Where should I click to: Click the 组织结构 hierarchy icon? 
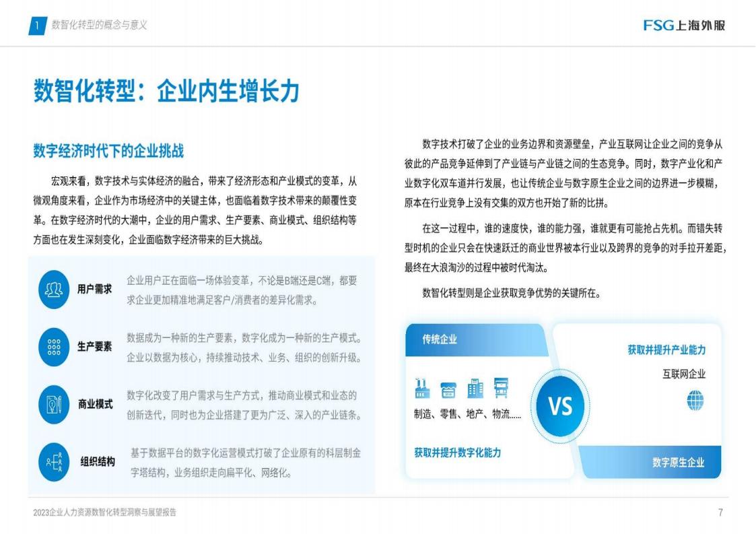tap(54, 462)
